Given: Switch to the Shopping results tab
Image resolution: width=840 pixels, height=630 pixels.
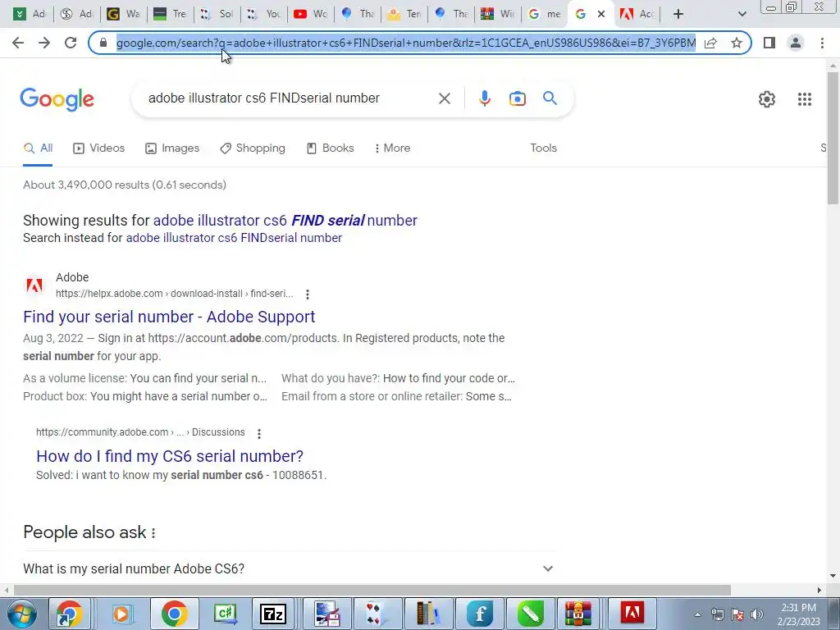Looking at the screenshot, I should coord(253,148).
